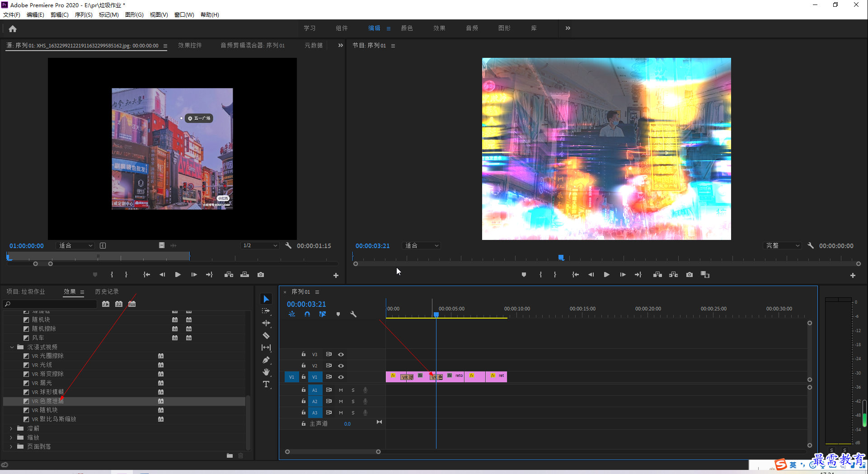
Task: Toggle A1 track targeting
Action: coord(315,390)
